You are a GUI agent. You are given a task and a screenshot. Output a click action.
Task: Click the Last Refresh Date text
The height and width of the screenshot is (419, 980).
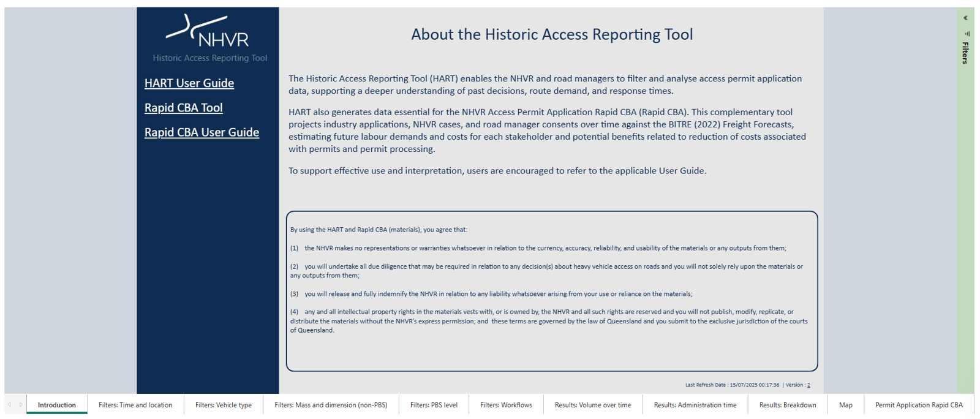pos(732,385)
